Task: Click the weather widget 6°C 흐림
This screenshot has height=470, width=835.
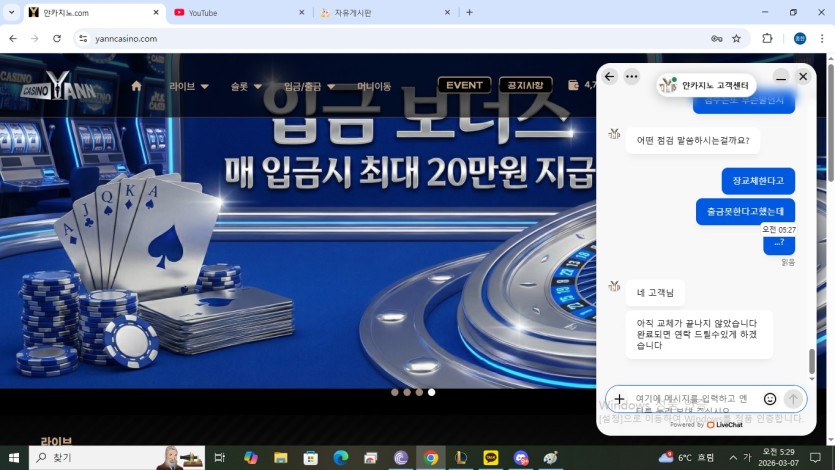Action: coord(686,458)
